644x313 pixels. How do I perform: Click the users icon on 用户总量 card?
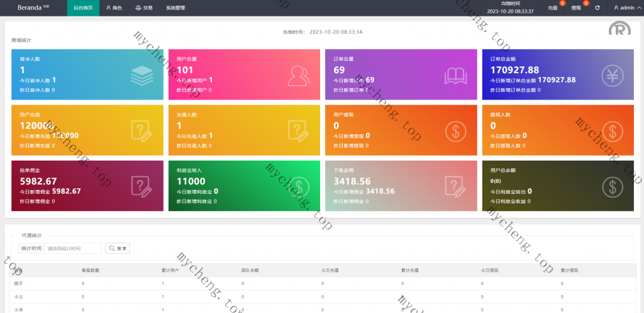(299, 76)
